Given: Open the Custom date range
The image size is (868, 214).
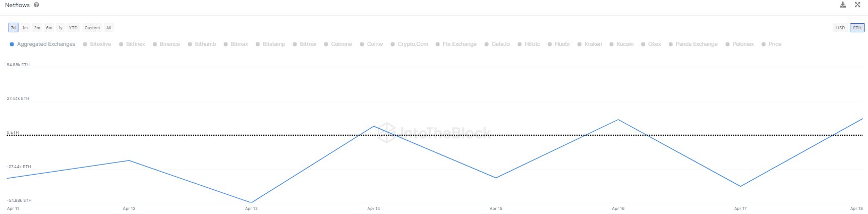Looking at the screenshot, I should coord(92,28).
